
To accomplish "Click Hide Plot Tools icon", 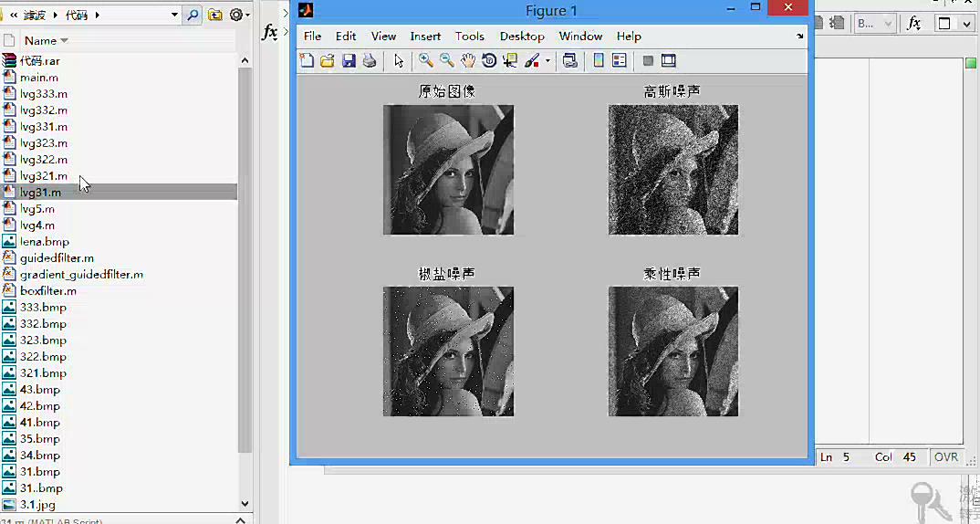I will pyautogui.click(x=648, y=60).
